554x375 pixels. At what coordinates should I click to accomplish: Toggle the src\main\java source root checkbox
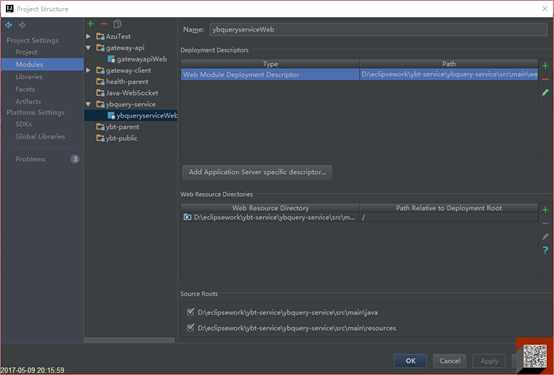tap(190, 312)
